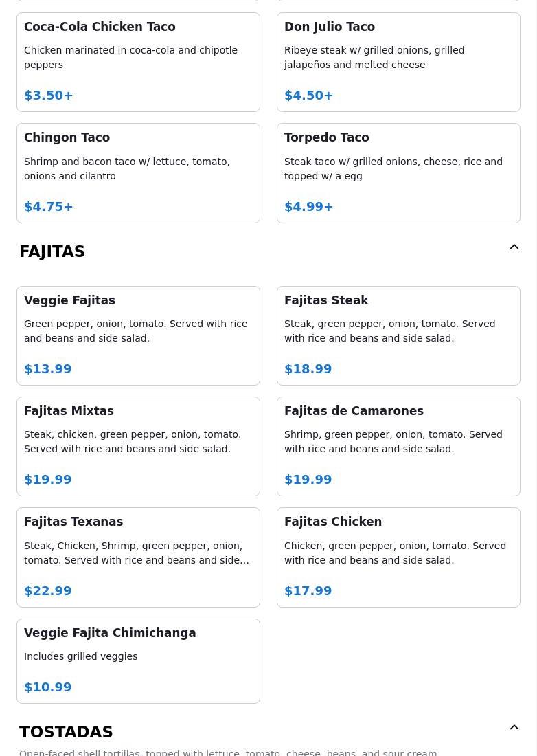
Task: Collapse the TOSTADAS section chevron
Action: click(x=514, y=727)
